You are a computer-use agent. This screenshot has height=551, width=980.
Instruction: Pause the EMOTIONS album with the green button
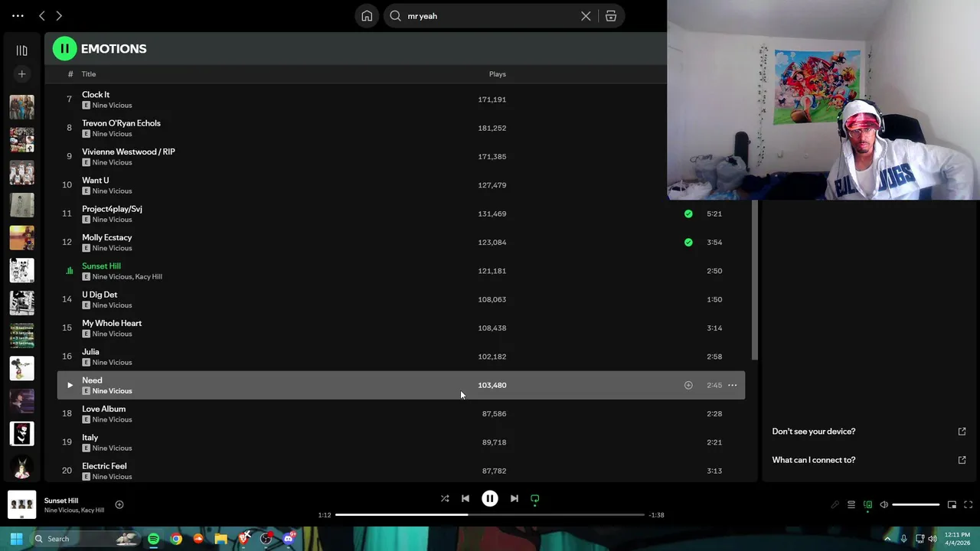tap(64, 48)
